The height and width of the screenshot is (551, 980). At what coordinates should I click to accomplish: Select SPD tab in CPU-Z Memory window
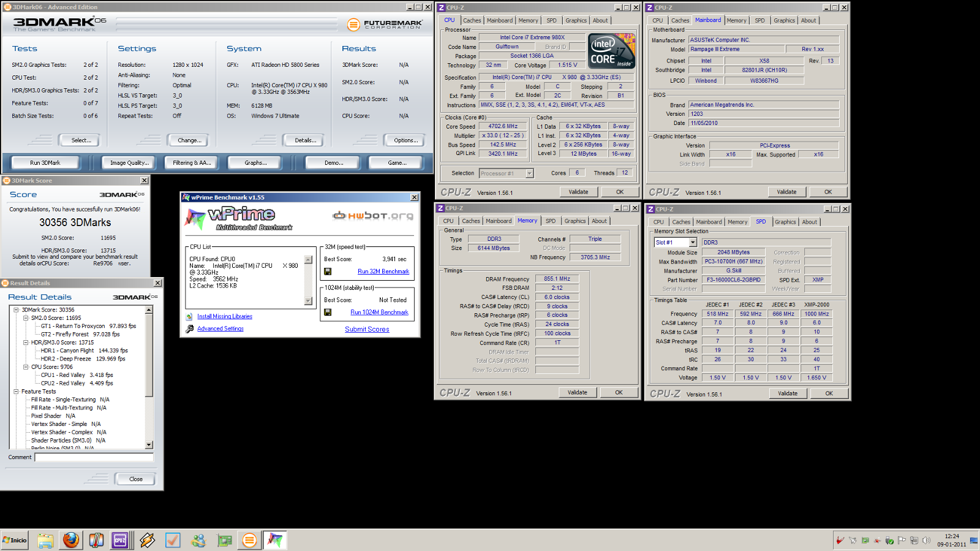pyautogui.click(x=551, y=221)
